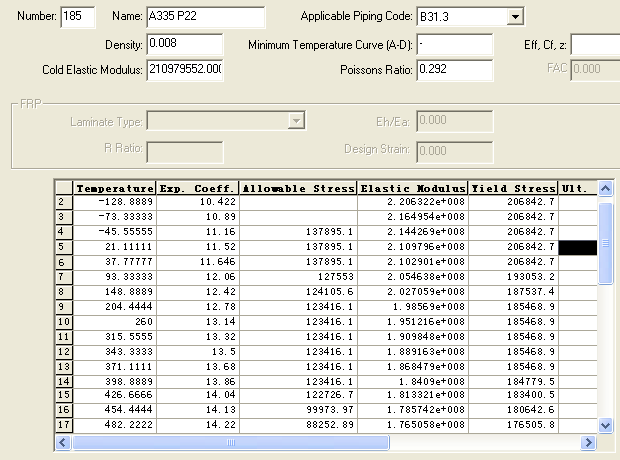
Task: Select the Name field containing A335 P22
Action: point(204,17)
